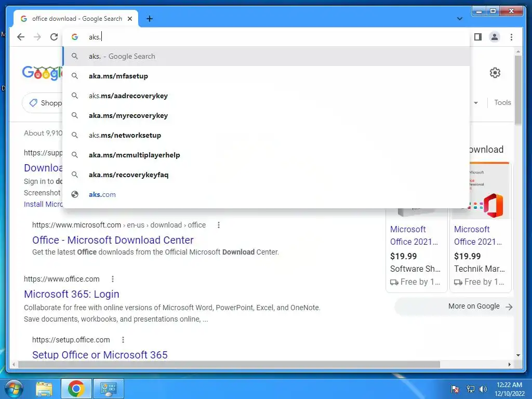
Task: Choose suggestion aks.ms/networksetup
Action: (267, 135)
